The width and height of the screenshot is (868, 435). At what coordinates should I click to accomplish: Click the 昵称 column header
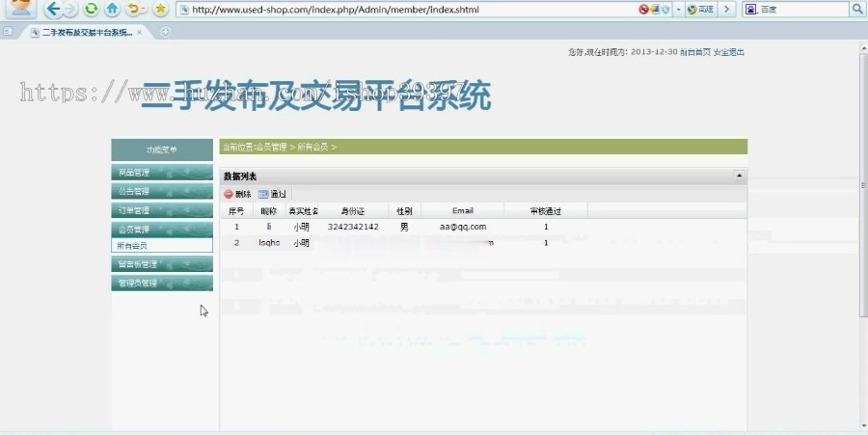[x=269, y=211]
